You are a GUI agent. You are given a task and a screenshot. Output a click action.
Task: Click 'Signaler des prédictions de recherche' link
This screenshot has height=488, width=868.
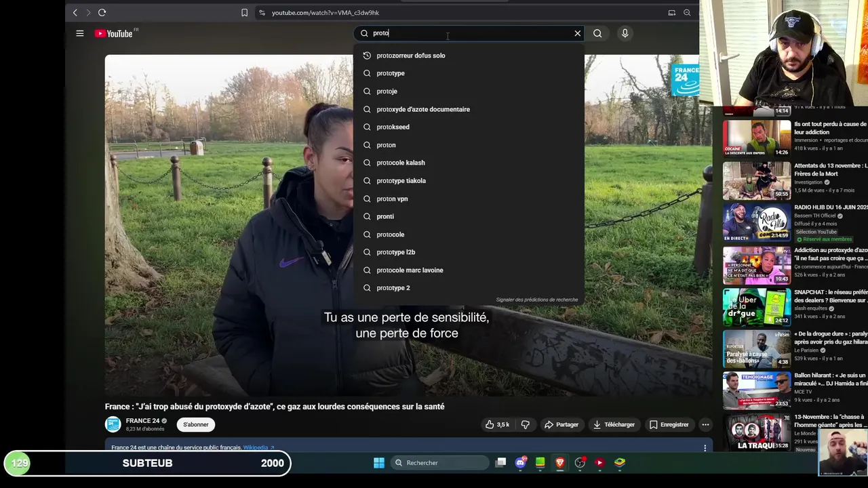(537, 300)
